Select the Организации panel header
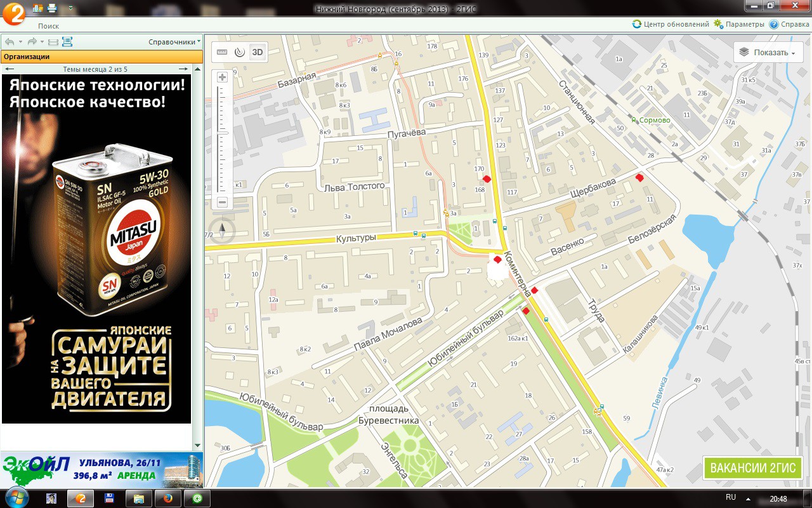 pyautogui.click(x=101, y=57)
